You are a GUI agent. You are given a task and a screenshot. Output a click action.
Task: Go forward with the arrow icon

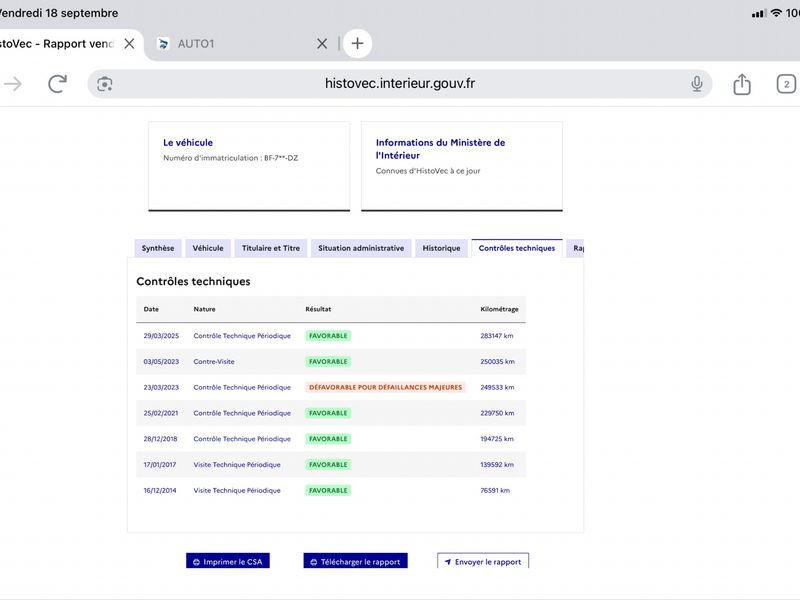(13, 84)
